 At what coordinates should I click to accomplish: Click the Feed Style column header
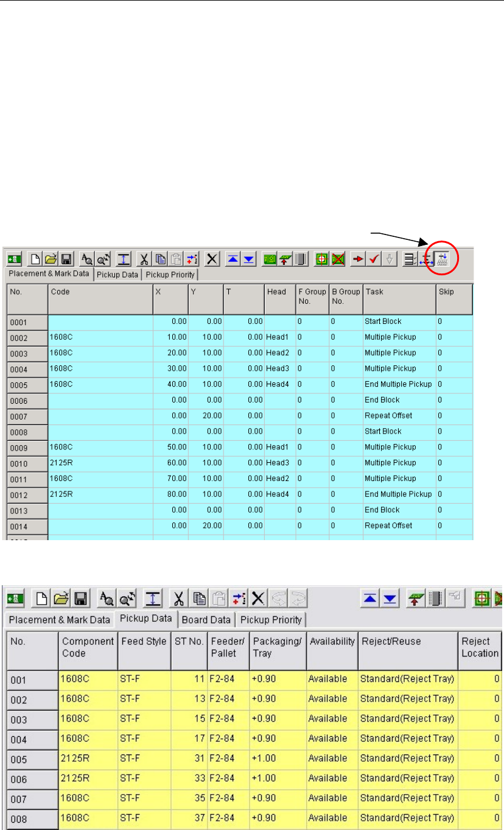144,642
